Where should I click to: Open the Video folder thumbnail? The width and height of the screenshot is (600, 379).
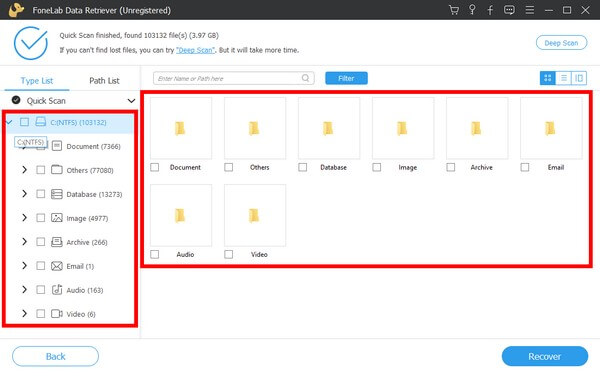point(255,215)
